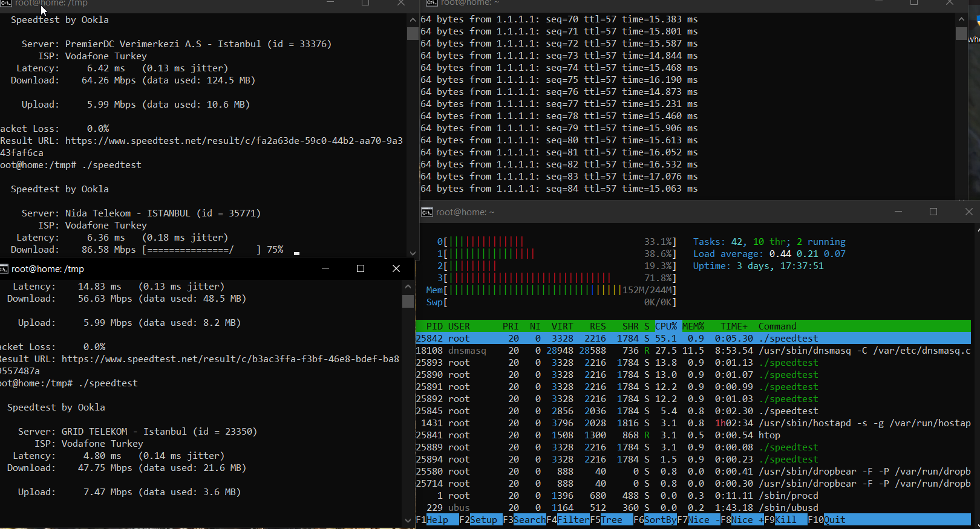
Task: Click the CPU% column header in htop
Action: pos(666,326)
